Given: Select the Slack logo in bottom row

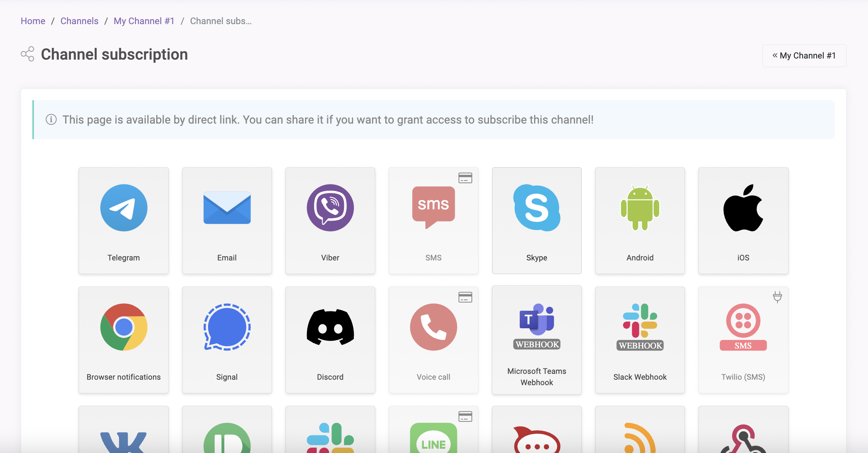Looking at the screenshot, I should pyautogui.click(x=330, y=438).
